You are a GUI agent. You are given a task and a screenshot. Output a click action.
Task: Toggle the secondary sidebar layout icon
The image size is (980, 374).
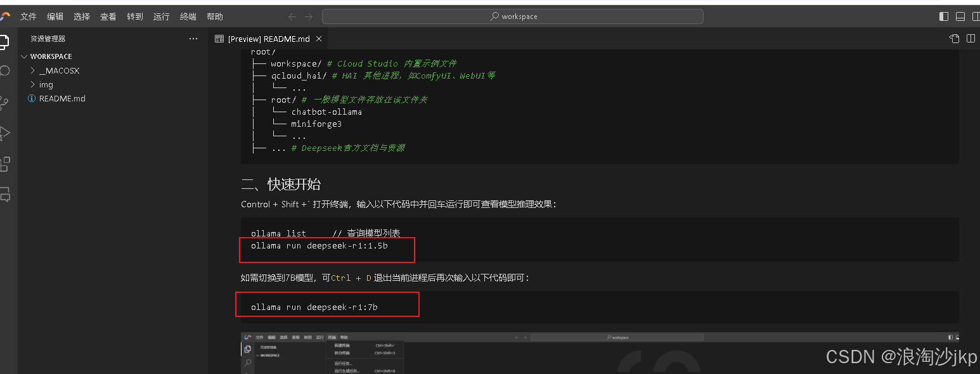click(x=976, y=16)
